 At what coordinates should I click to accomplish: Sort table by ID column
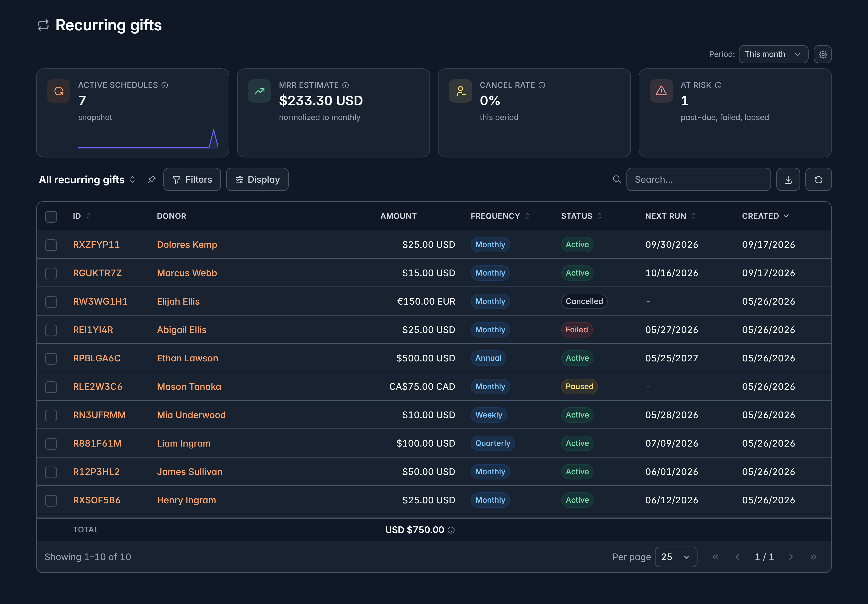pos(82,216)
